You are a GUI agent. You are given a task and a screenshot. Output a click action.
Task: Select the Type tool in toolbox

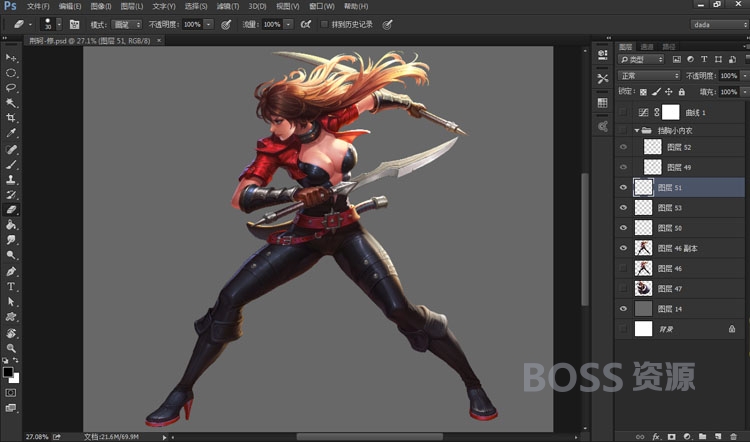(11, 287)
